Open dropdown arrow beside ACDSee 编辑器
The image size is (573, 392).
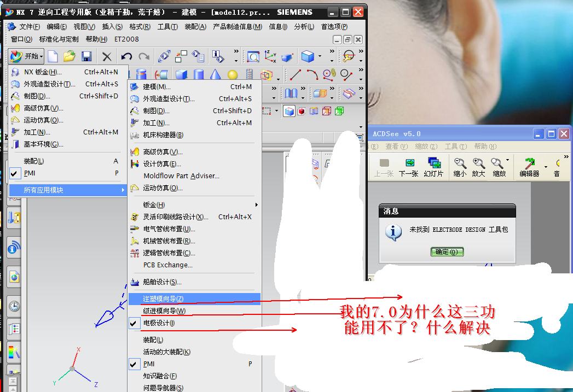coord(546,167)
